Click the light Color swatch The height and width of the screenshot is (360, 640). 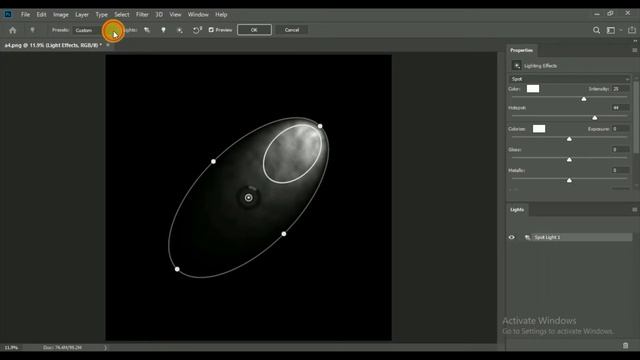coord(533,89)
